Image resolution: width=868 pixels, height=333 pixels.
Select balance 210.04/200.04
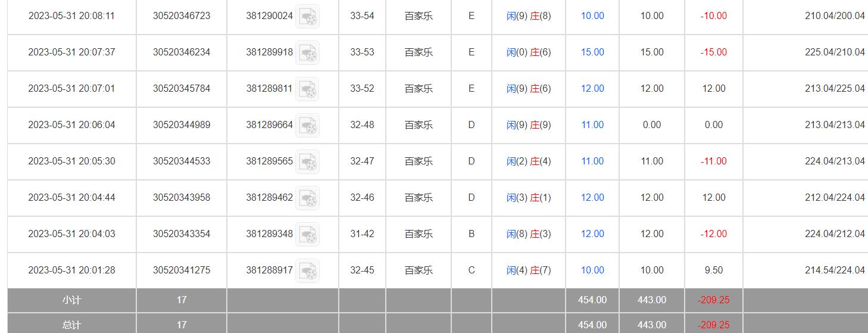pos(835,16)
